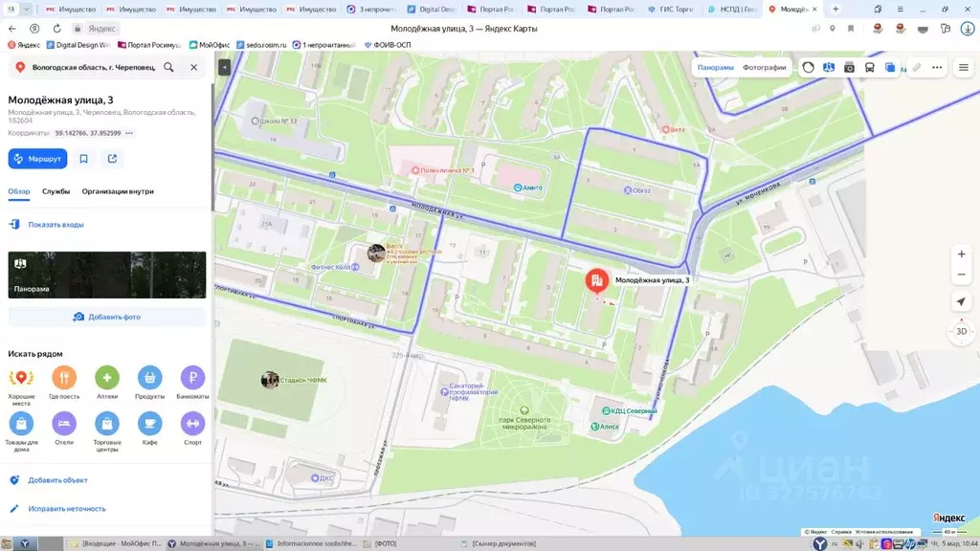Viewport: 980px width, 551px height.
Task: Switch to the Службы tab
Action: pyautogui.click(x=56, y=191)
